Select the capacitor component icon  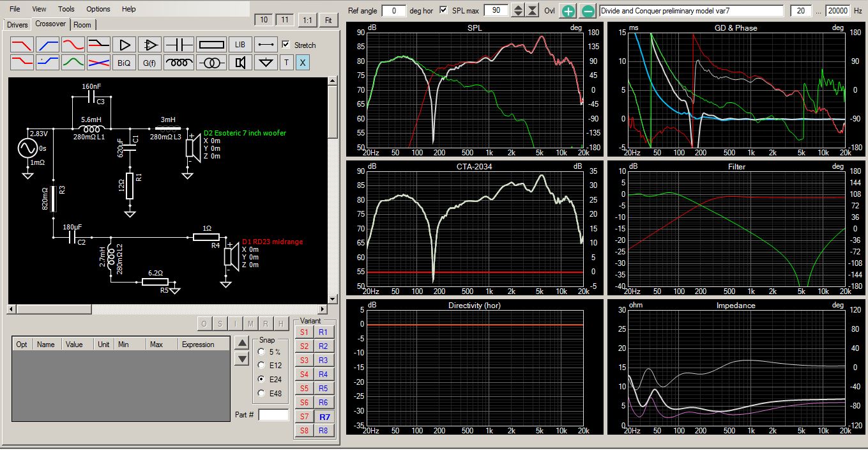(179, 45)
